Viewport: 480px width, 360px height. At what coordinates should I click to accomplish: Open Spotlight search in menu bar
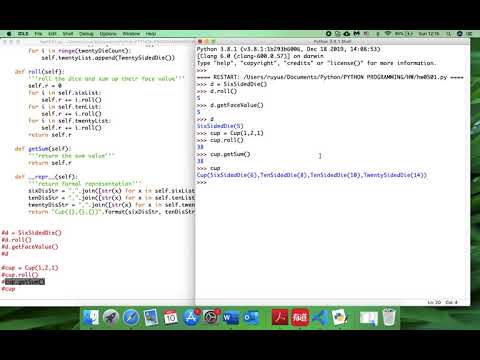pyautogui.click(x=449, y=34)
